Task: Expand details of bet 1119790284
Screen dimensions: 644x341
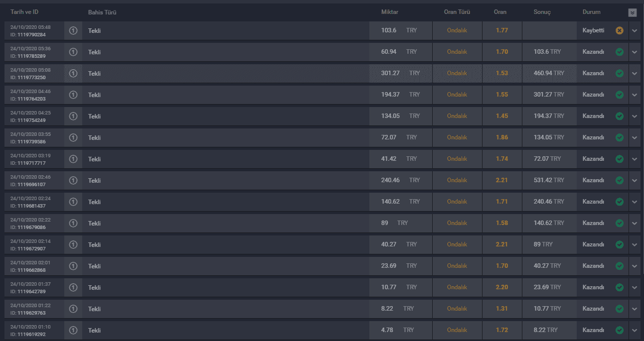Action: pyautogui.click(x=635, y=31)
